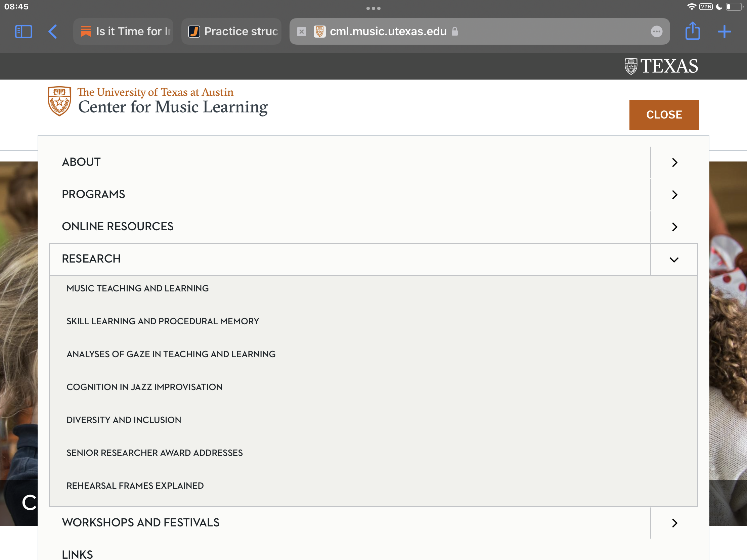The width and height of the screenshot is (747, 560).
Task: Close the current tab with X icon
Action: (x=302, y=32)
